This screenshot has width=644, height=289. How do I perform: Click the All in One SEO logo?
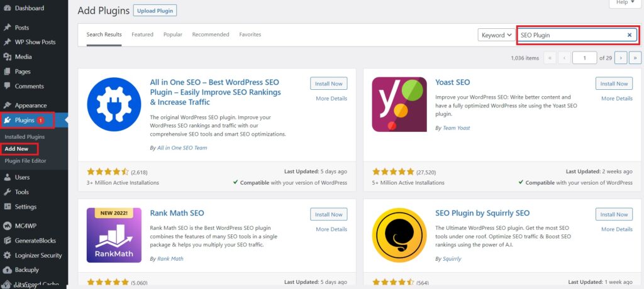114,104
